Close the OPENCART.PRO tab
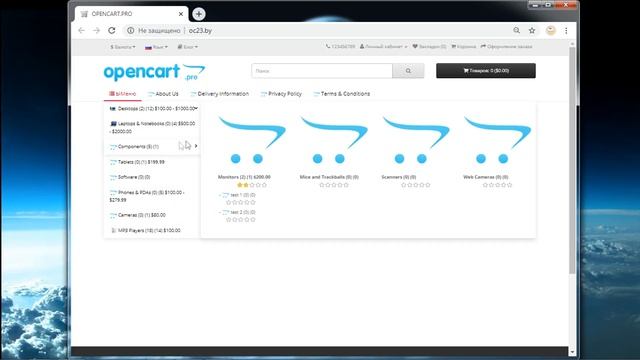 click(x=181, y=14)
